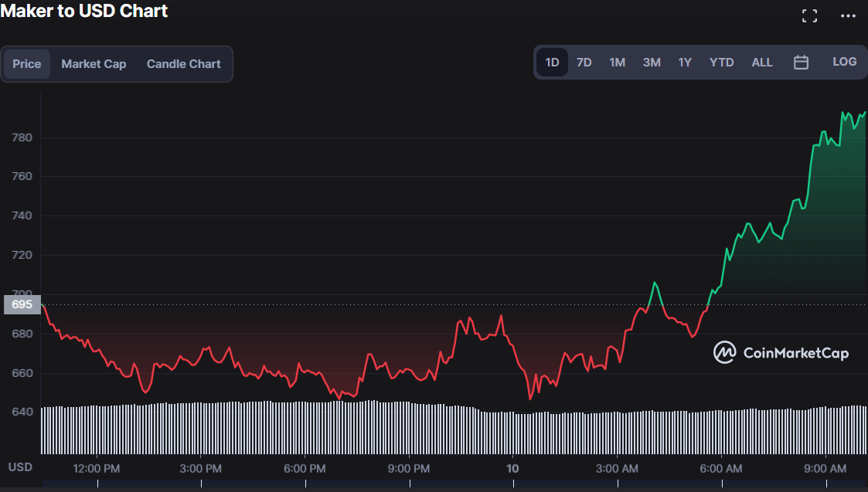This screenshot has height=492, width=868.
Task: Enter fullscreen chart view
Action: pos(809,15)
